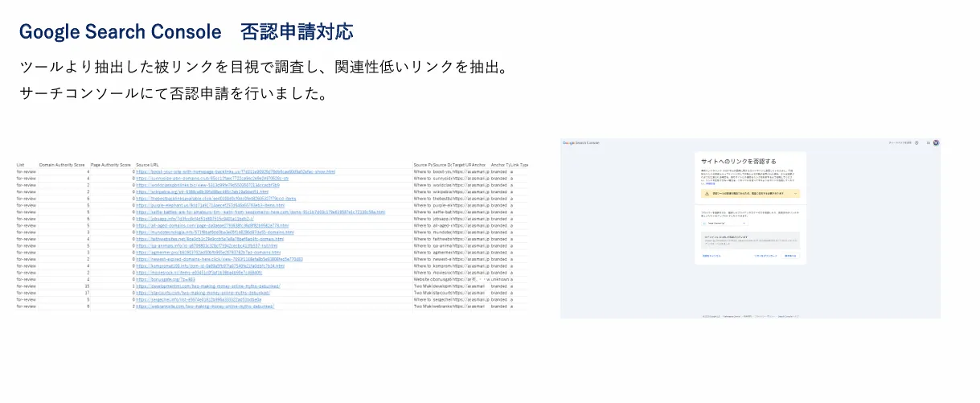
Task: Open the Google apps grid icon
Action: coord(929,142)
